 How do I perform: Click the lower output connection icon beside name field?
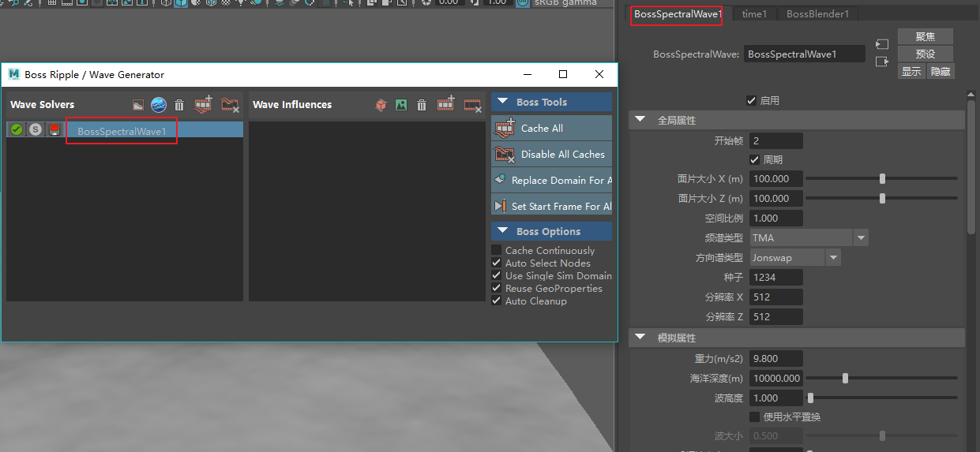(882, 62)
